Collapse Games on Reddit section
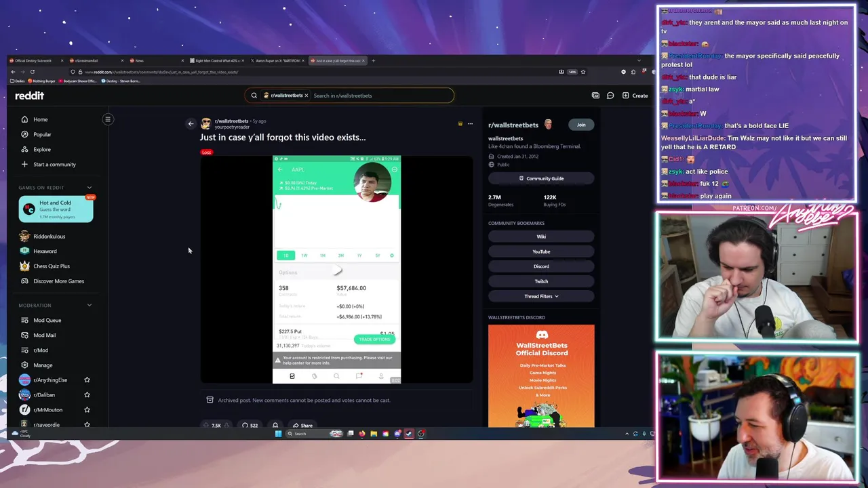This screenshot has height=488, width=868. click(x=89, y=188)
